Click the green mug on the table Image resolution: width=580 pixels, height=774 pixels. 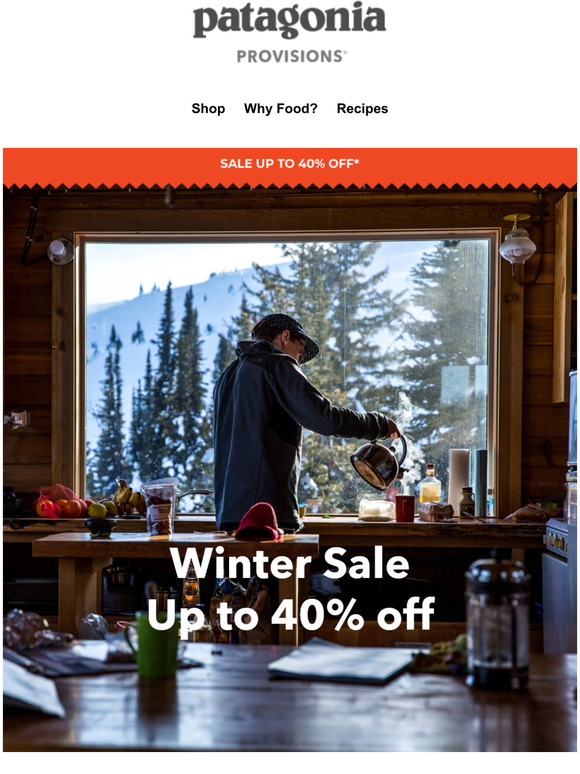[154, 644]
